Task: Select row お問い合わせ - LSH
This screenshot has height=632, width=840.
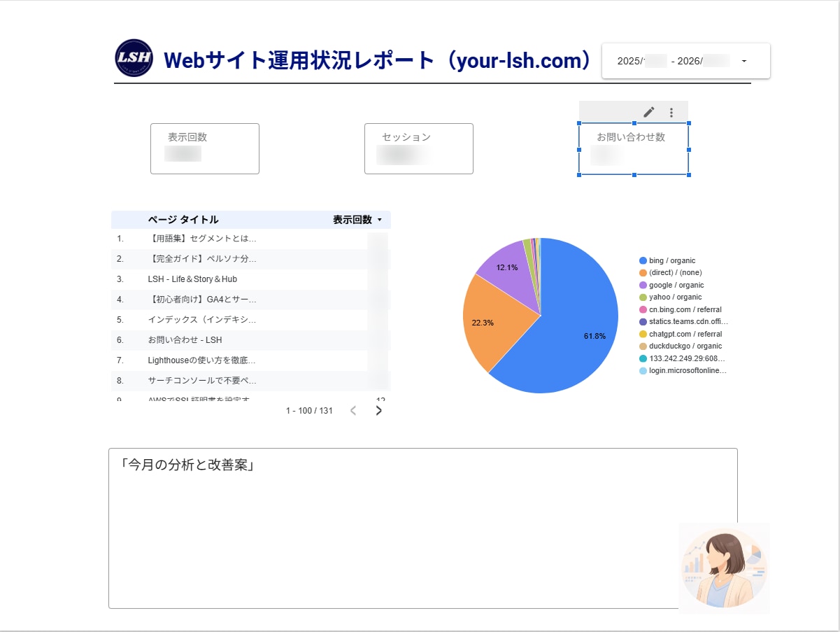Action: (x=251, y=340)
